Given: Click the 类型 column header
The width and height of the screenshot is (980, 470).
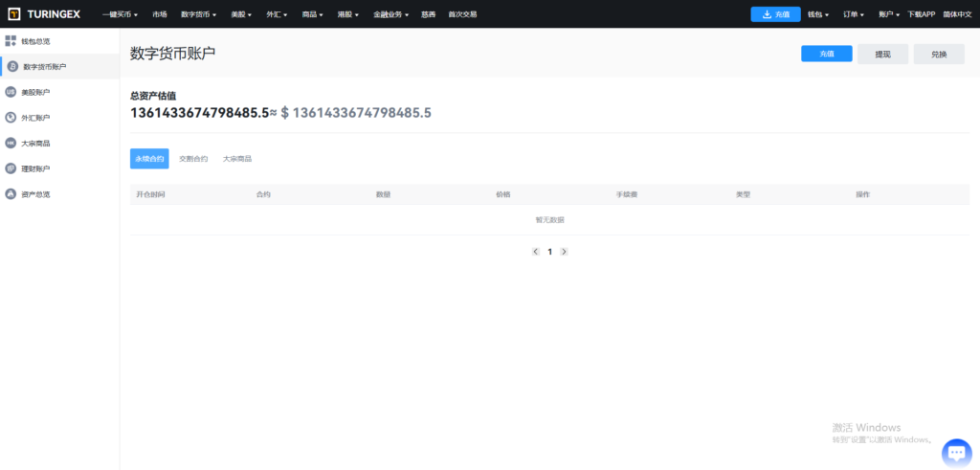Looking at the screenshot, I should [x=743, y=194].
